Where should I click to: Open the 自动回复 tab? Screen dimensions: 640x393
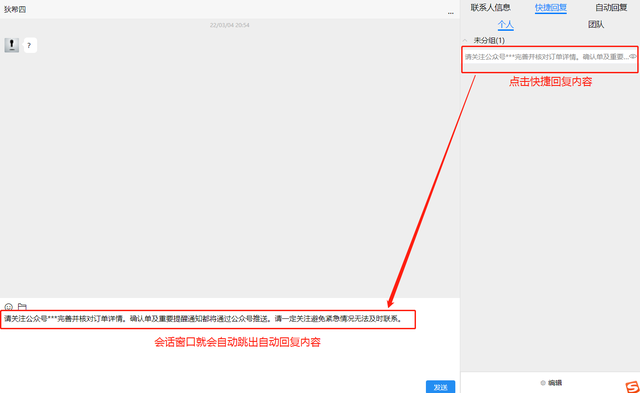tap(611, 7)
